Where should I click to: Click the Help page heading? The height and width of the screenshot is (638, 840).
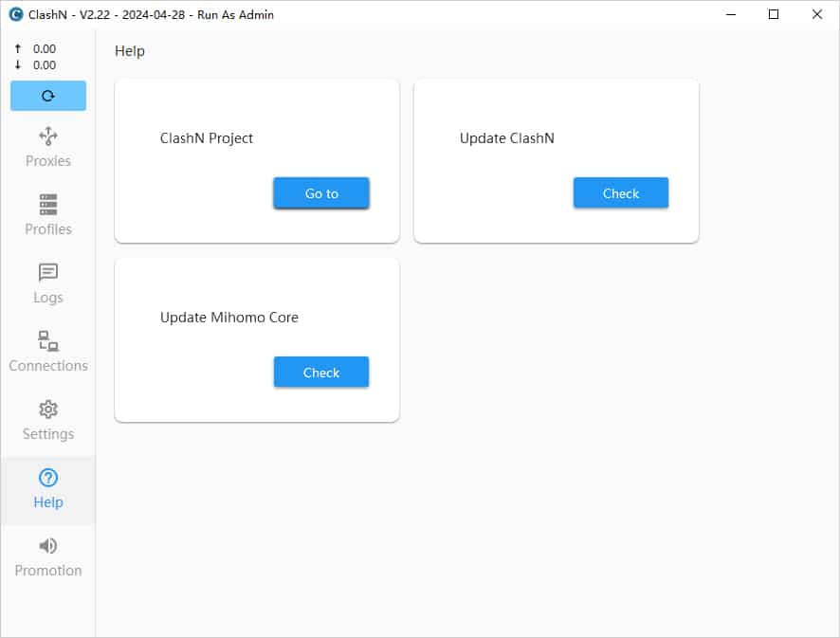coord(130,51)
